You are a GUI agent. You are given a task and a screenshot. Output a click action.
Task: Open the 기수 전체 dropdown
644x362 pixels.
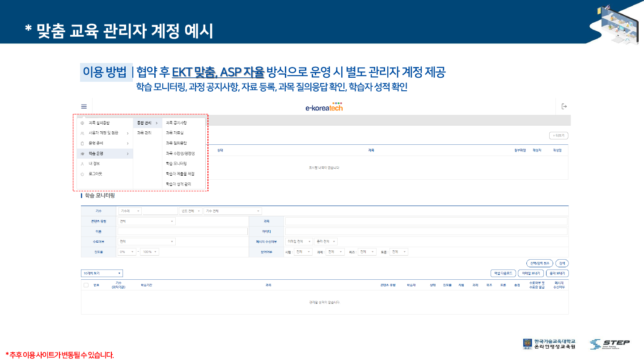coord(233,211)
